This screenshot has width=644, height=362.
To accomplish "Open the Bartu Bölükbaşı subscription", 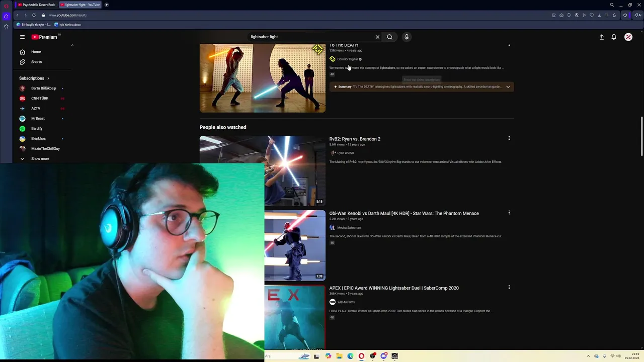I will click(x=42, y=88).
